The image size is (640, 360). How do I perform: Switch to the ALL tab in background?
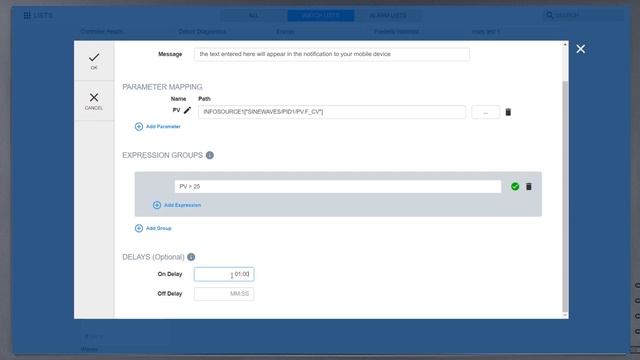[254, 16]
